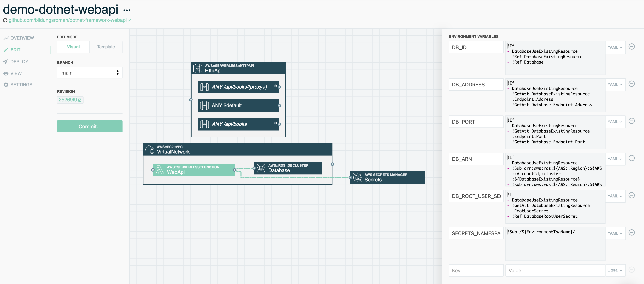The width and height of the screenshot is (644, 284).
Task: Open the branch selector showing main
Action: (x=90, y=73)
